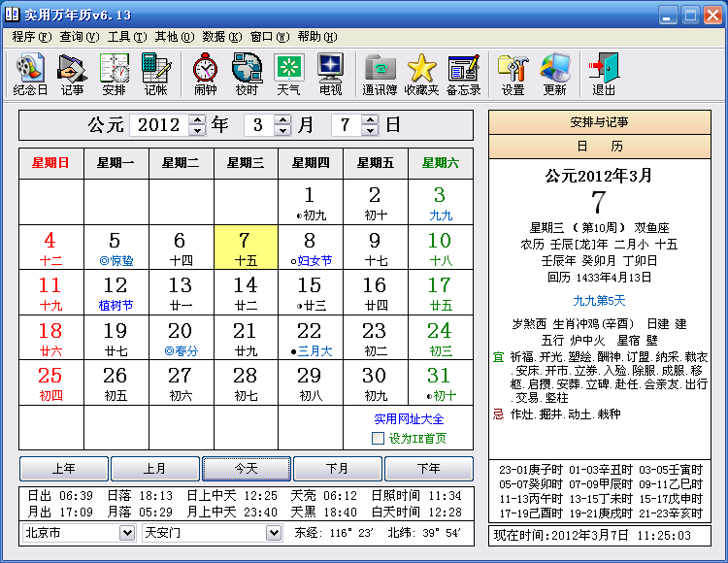This screenshot has height=563, width=728.
Task: Open the 天安门 location dropdown
Action: click(274, 533)
